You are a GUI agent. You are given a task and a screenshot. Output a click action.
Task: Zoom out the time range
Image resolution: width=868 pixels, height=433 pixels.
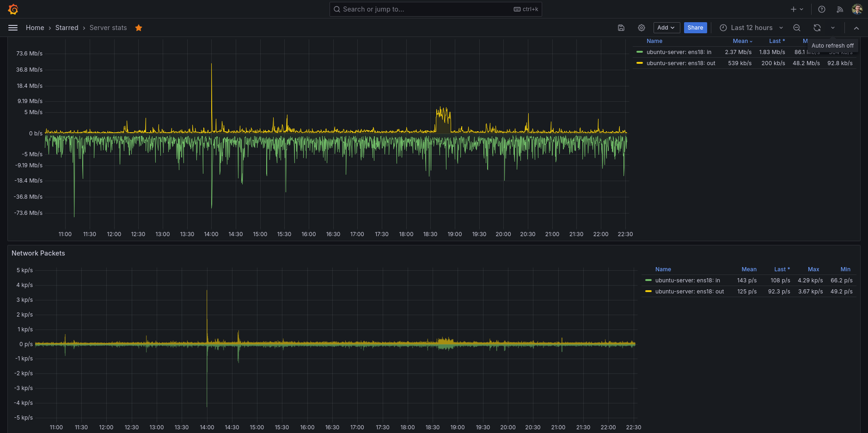pyautogui.click(x=797, y=28)
